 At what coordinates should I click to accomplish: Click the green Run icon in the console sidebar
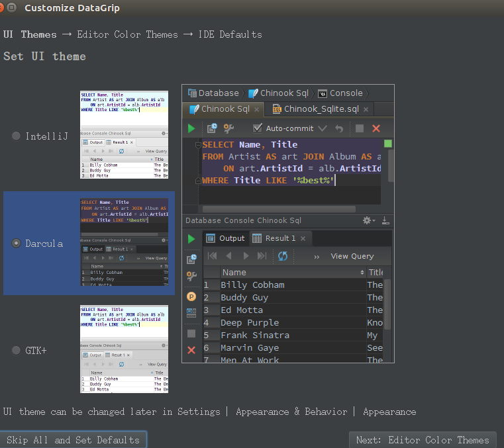[x=191, y=239]
